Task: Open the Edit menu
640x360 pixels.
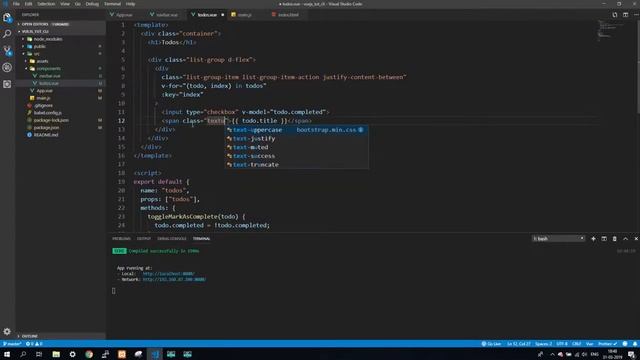Action: [x=28, y=4]
